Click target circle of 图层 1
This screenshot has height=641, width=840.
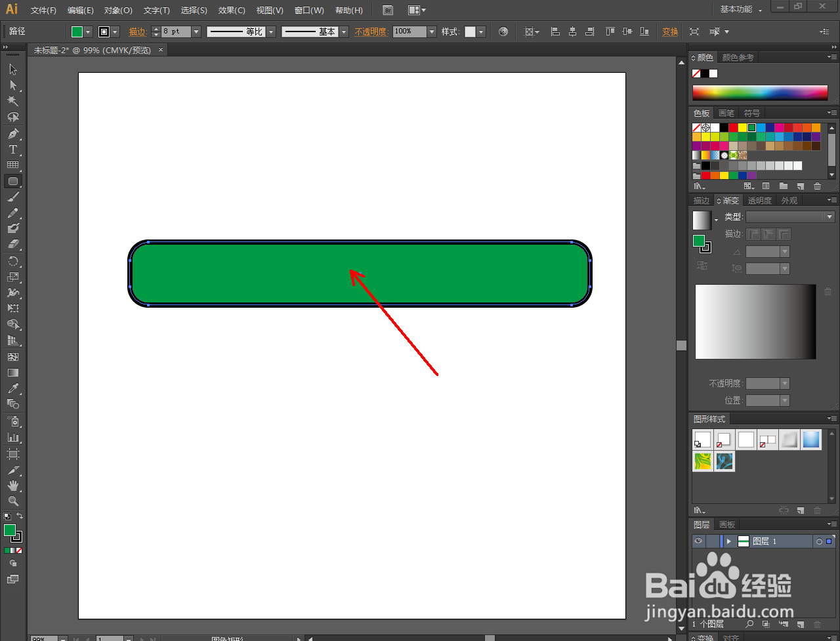point(819,541)
